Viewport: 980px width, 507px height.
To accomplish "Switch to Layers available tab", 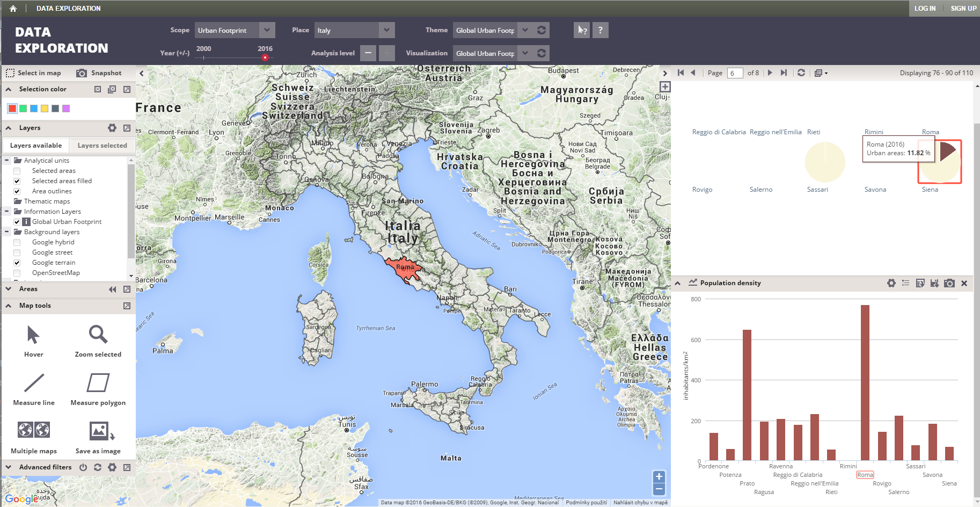I will pyautogui.click(x=36, y=146).
